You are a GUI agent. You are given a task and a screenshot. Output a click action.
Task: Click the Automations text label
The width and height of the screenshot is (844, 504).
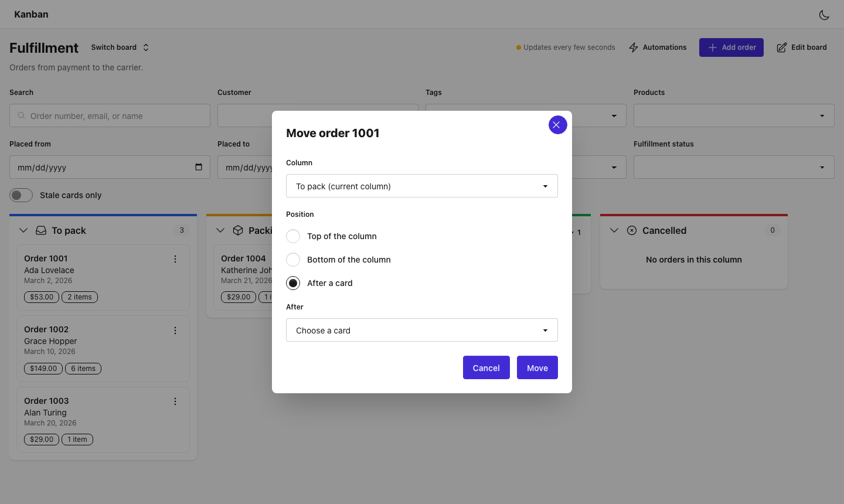[665, 47]
